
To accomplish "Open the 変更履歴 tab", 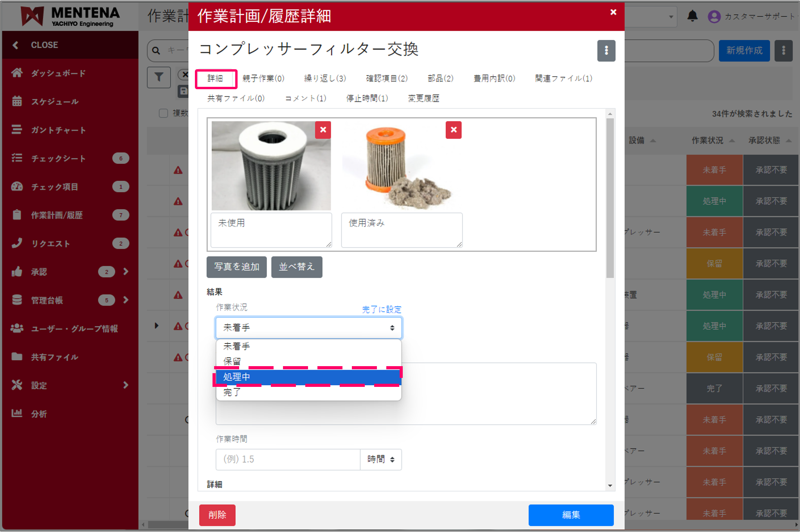I will (x=423, y=98).
